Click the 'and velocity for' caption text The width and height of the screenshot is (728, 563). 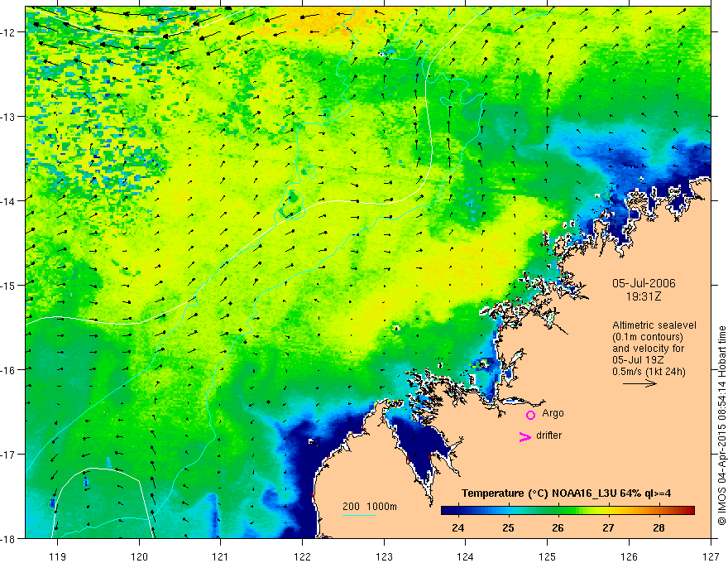coord(648,349)
